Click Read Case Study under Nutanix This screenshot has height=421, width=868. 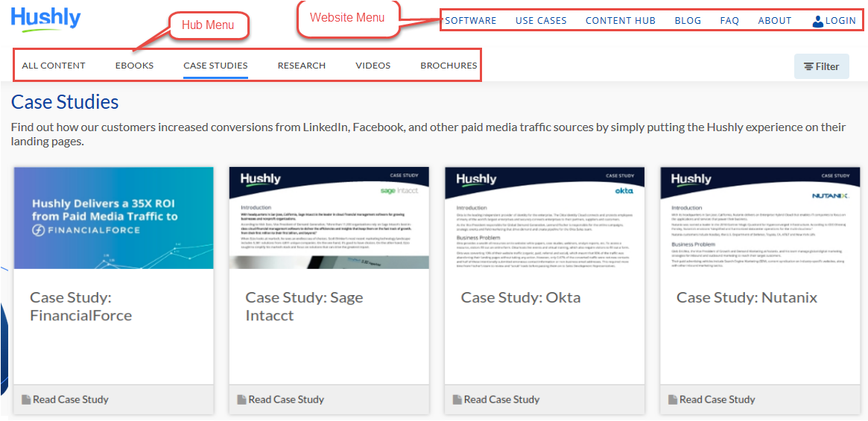(x=717, y=399)
